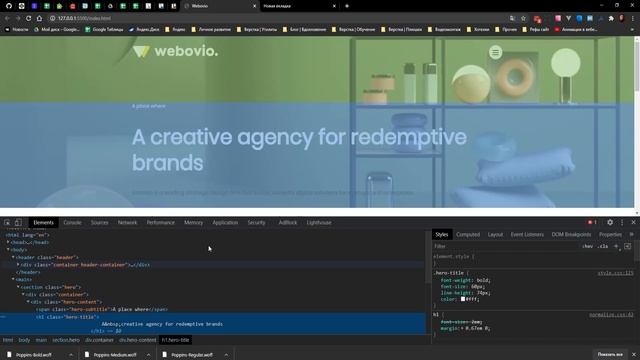Viewport: 640px width, 360px height.
Task: Click the forward navigation arrow
Action: 18,18
